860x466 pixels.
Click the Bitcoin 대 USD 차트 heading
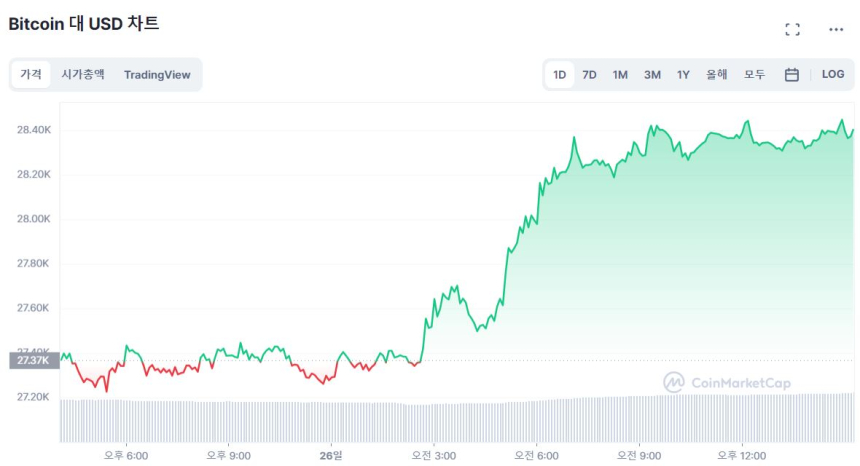point(84,24)
